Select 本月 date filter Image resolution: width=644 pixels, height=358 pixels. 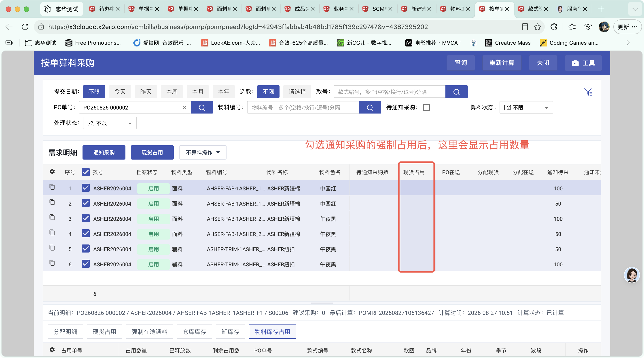(197, 92)
